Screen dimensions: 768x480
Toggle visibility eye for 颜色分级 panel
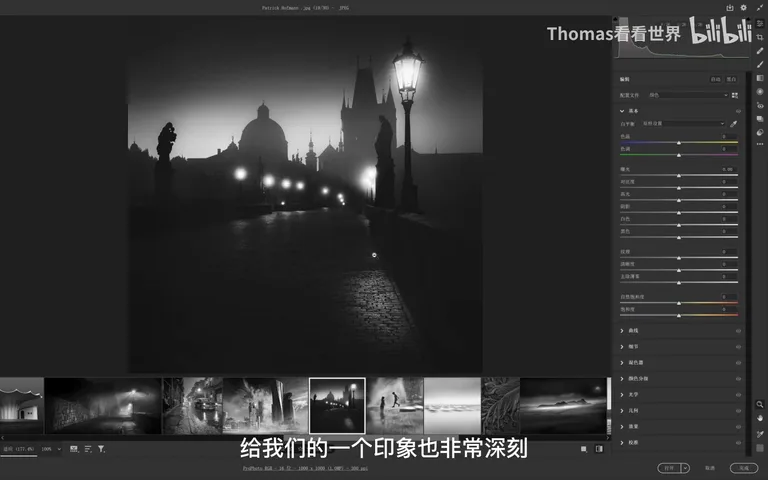(738, 379)
